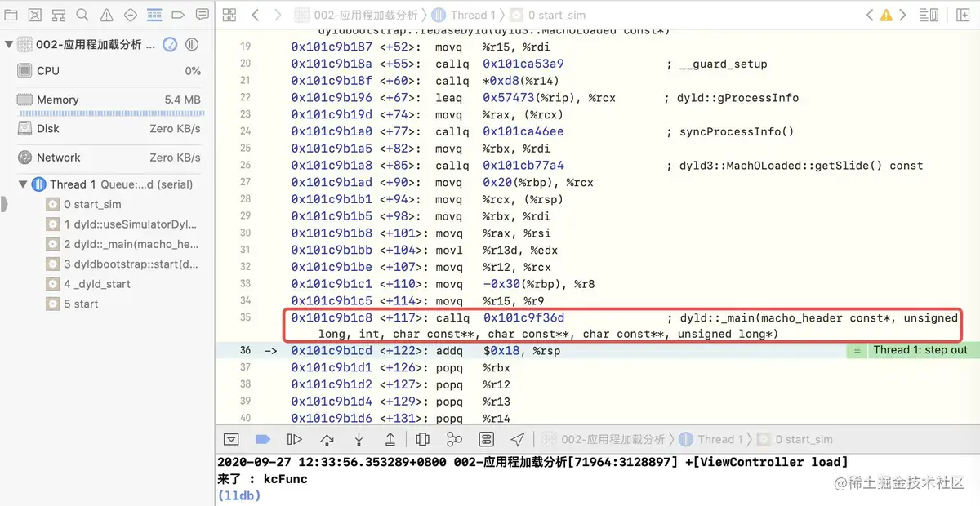Open the Debug Memory Graph icon
Image resolution: width=980 pixels, height=506 pixels.
coord(454,439)
